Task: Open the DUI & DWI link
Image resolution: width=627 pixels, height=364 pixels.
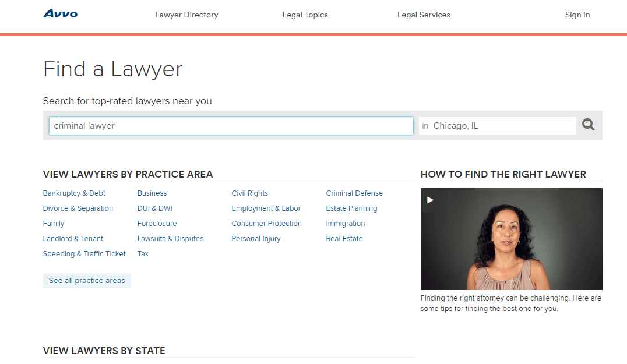Action: click(155, 208)
